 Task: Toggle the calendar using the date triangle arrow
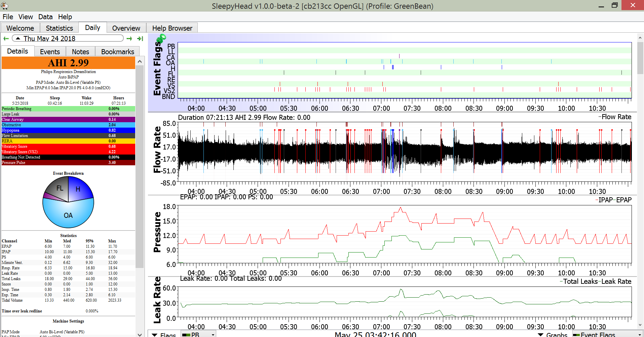[18, 38]
